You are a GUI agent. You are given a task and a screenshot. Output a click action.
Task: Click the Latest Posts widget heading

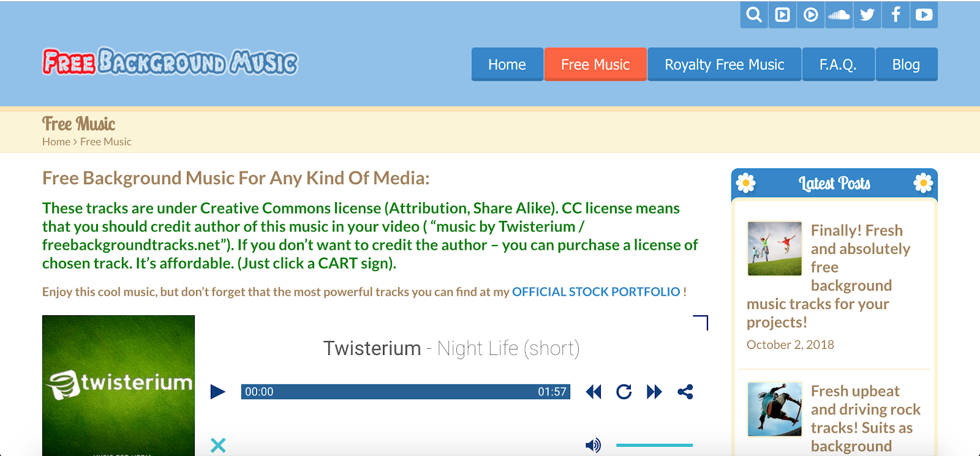[x=834, y=183]
